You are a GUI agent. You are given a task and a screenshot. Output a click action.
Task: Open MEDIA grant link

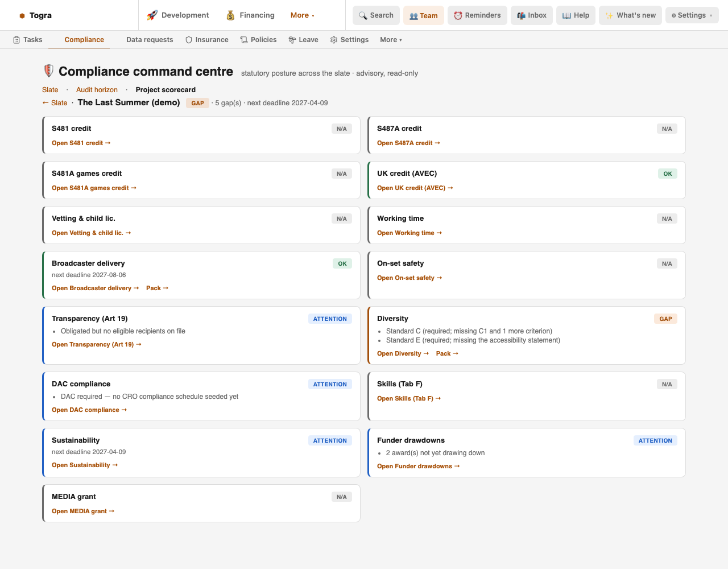click(x=83, y=512)
